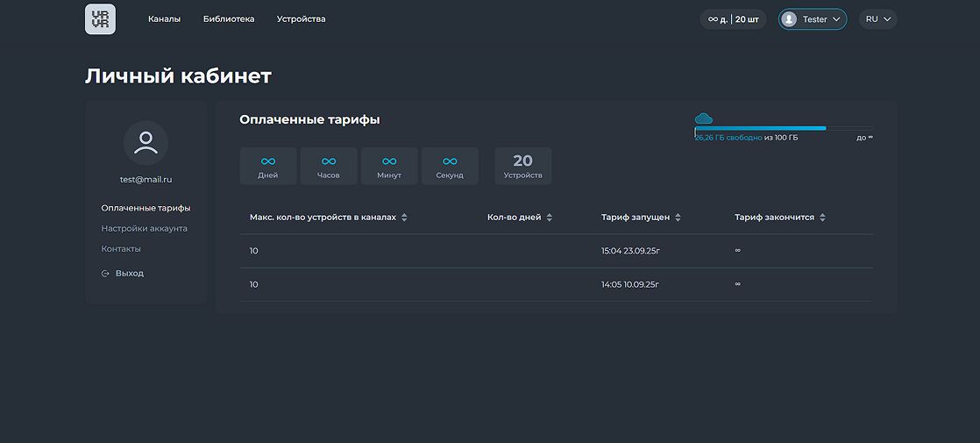Open Настройки аккаунта in the sidebar

tap(145, 229)
